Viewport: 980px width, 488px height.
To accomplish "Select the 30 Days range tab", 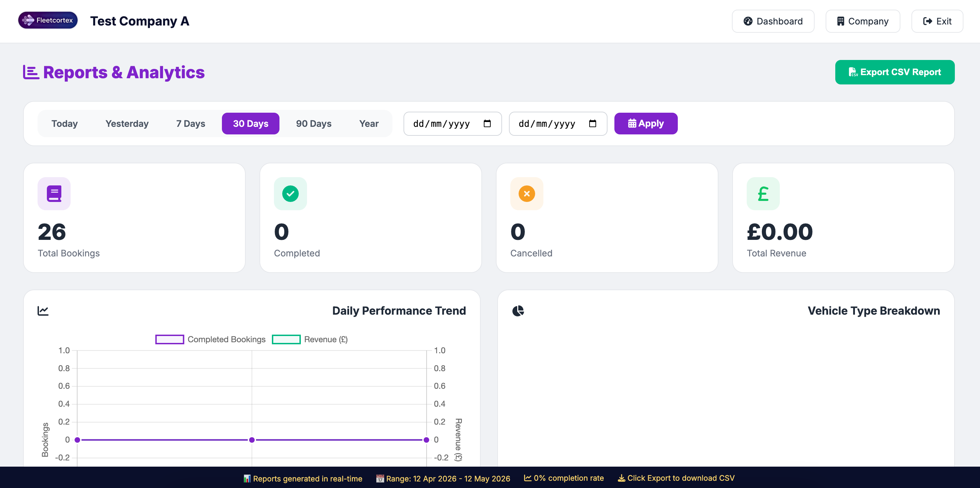I will tap(251, 124).
